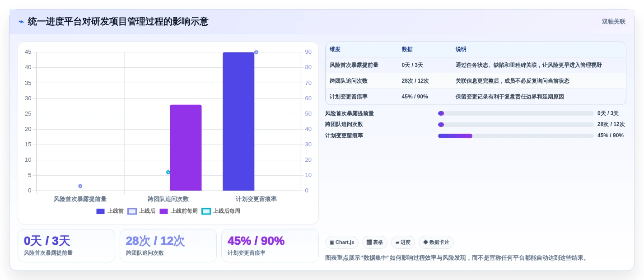644x280 pixels.
Task: Click description 关联信息更完整后，成员不必反复询问当前状态
Action: [513, 81]
